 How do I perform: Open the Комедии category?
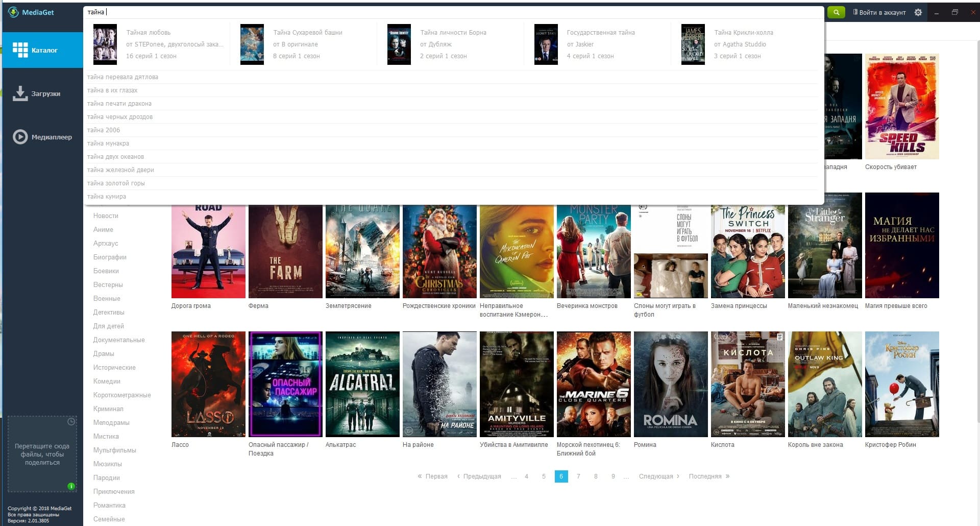pos(107,381)
